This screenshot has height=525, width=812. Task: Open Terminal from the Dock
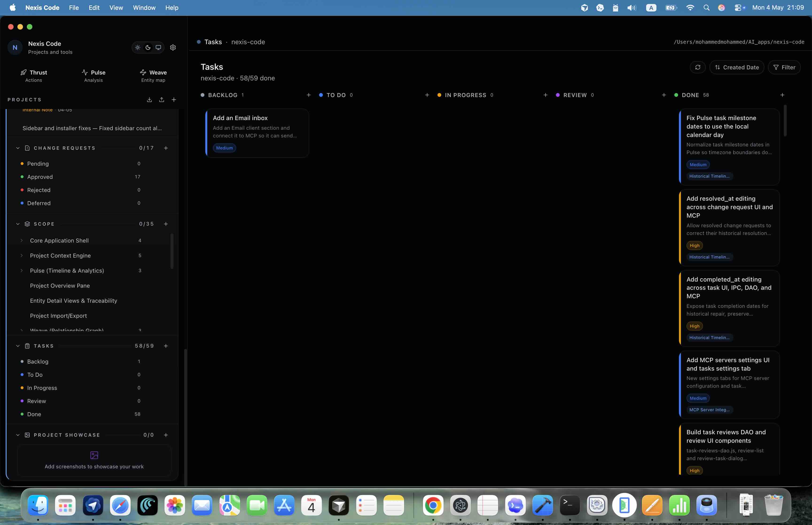pyautogui.click(x=570, y=505)
